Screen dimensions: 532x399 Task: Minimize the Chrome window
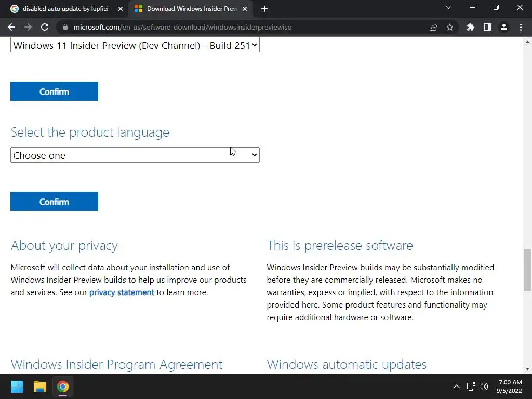(x=472, y=7)
